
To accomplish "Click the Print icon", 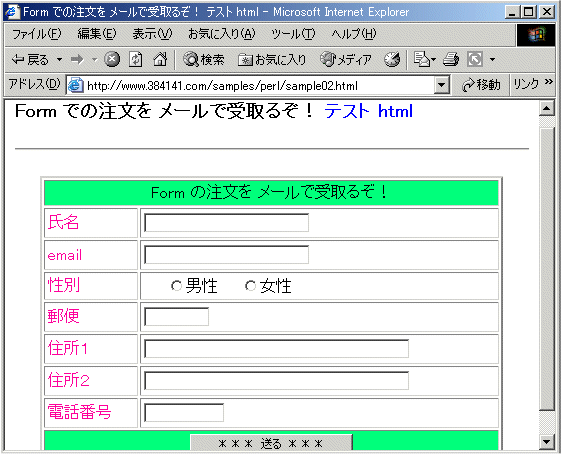I will 451,59.
